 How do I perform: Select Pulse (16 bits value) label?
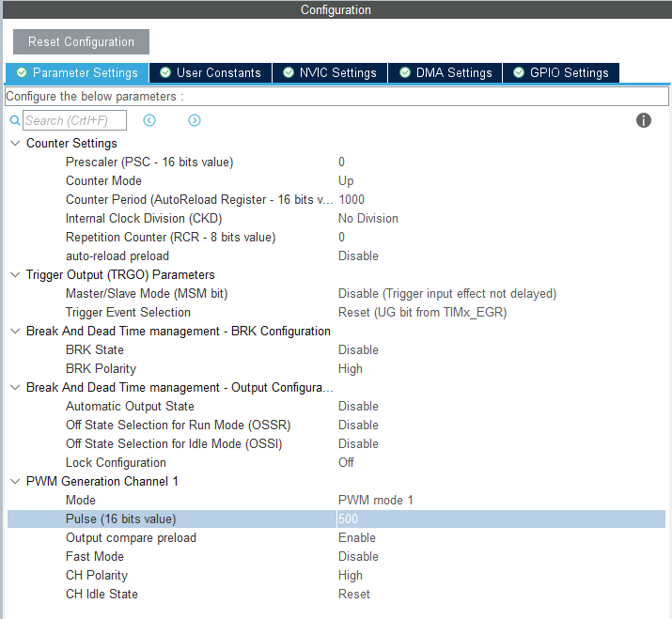coord(121,519)
